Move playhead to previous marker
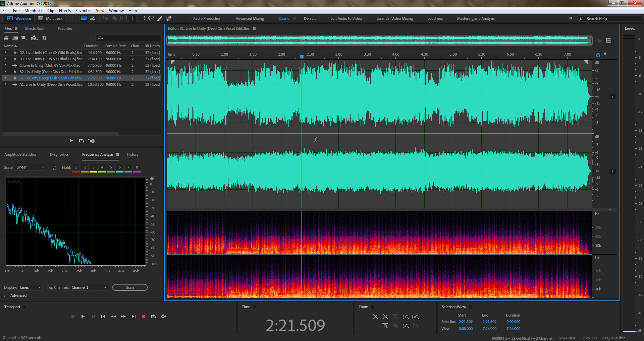This screenshot has height=341, width=644. pyautogui.click(x=103, y=316)
